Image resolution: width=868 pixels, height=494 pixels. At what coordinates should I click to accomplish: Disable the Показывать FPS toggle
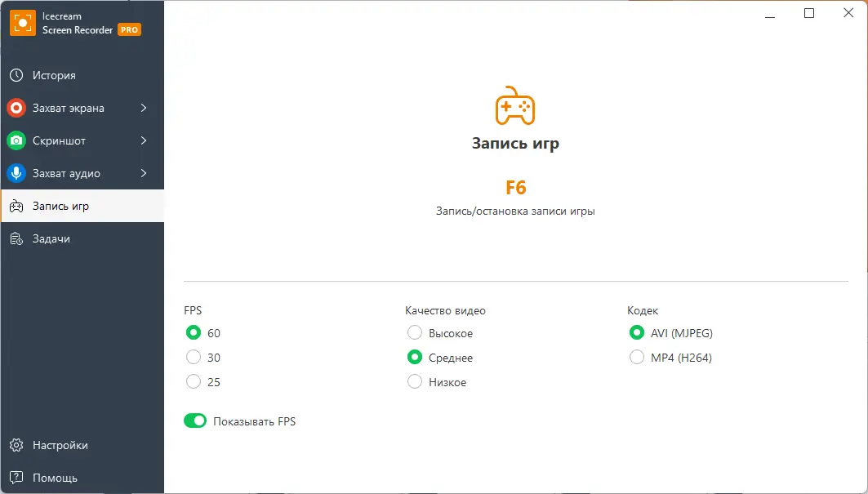point(195,421)
